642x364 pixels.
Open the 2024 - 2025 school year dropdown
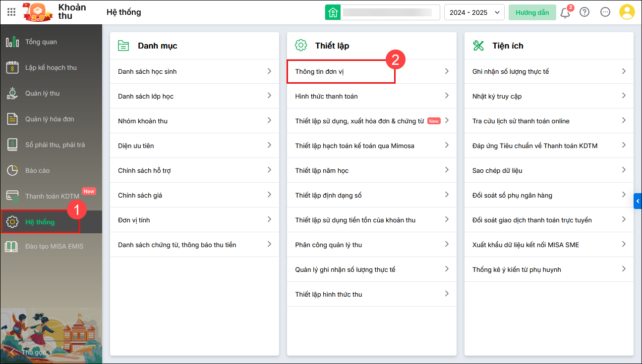(474, 12)
